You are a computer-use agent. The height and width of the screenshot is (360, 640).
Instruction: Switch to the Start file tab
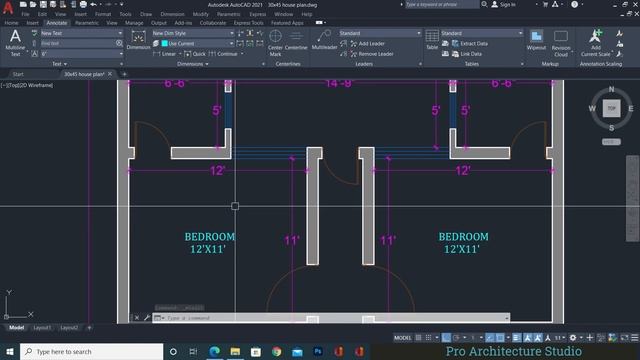coord(18,74)
